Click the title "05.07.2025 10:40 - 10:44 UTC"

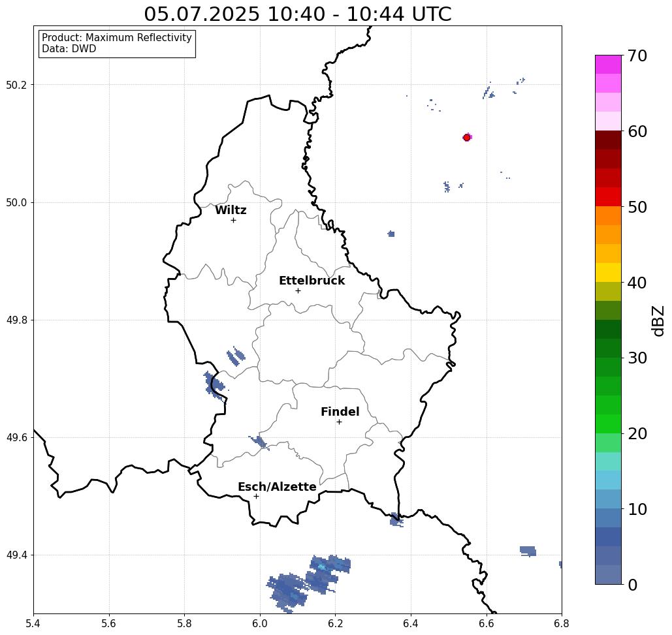(x=297, y=14)
